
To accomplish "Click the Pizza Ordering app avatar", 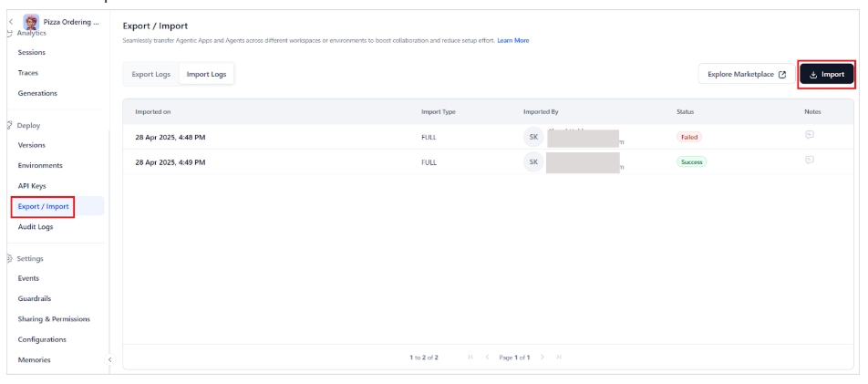I will [31, 22].
